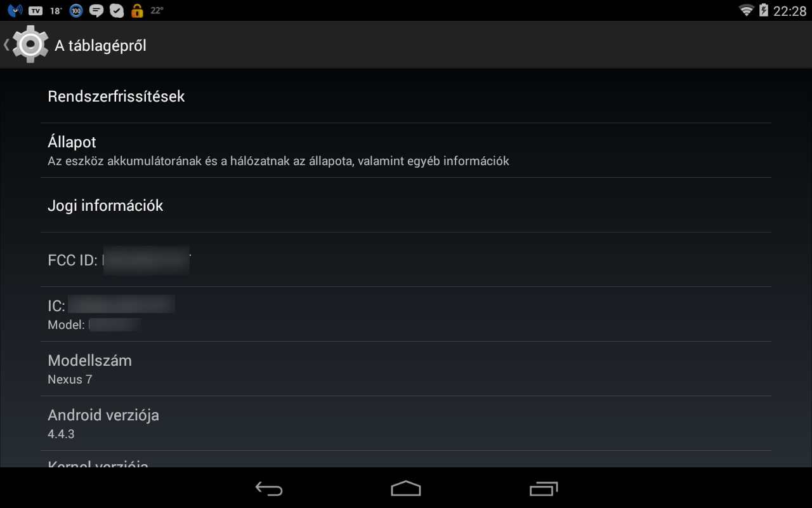Image resolution: width=812 pixels, height=508 pixels.
Task: Open Jogi információk legal information
Action: (x=406, y=205)
